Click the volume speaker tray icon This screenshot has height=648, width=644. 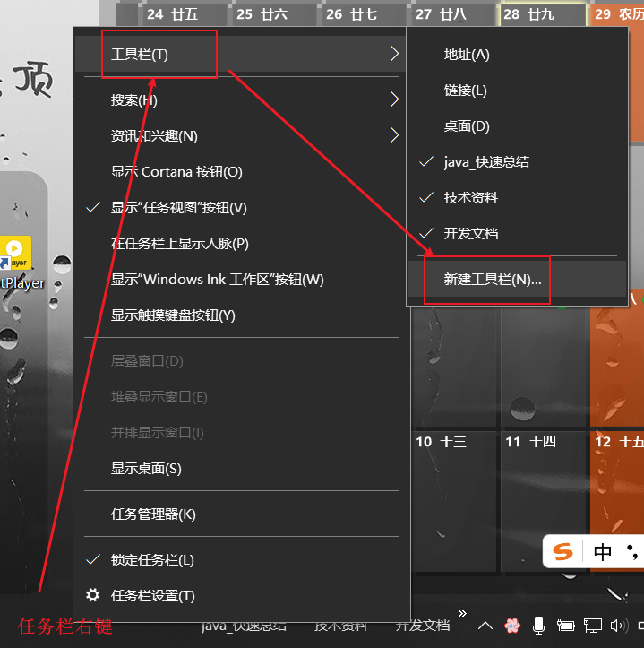coord(618,625)
